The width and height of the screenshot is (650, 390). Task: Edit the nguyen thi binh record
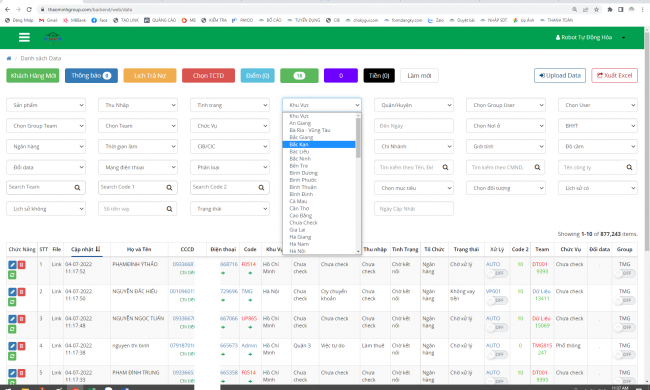(x=12, y=346)
